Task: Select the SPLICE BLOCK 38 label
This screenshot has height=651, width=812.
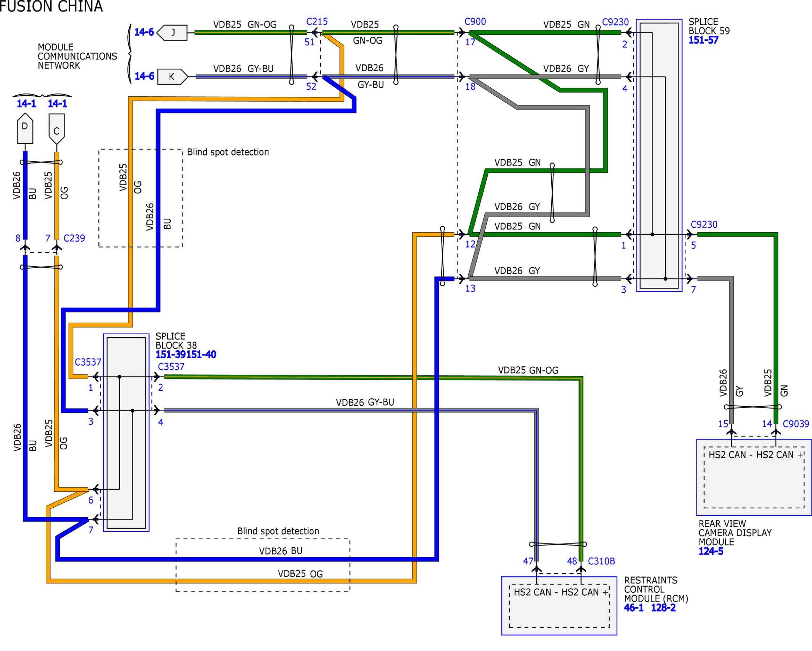Action: coord(176,341)
